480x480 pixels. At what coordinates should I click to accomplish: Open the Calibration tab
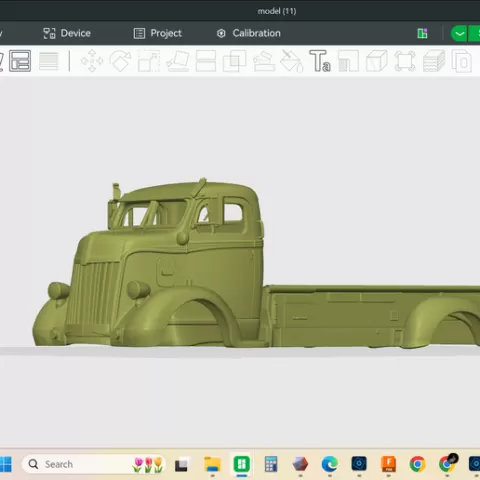(x=249, y=33)
